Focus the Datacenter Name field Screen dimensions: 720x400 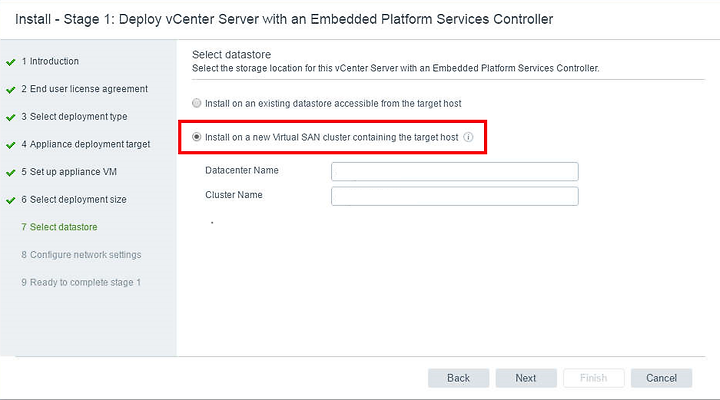tap(455, 171)
